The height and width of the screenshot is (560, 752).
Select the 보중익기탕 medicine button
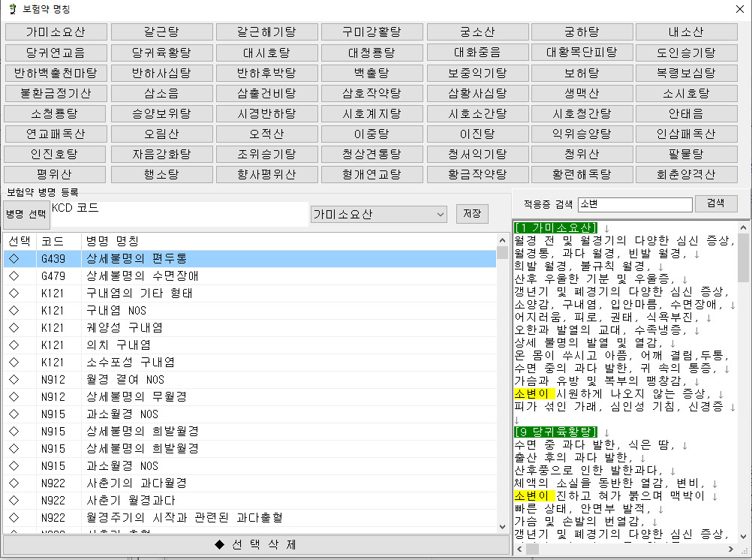477,73
